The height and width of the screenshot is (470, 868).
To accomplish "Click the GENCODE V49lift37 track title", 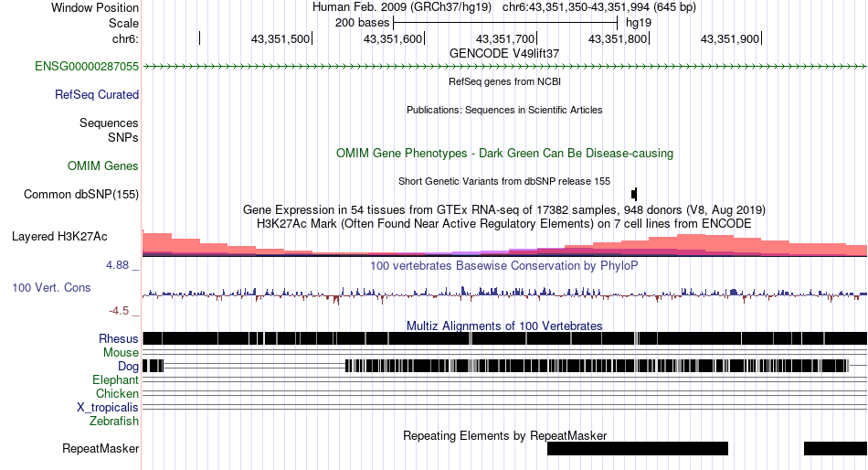I will pyautogui.click(x=504, y=54).
